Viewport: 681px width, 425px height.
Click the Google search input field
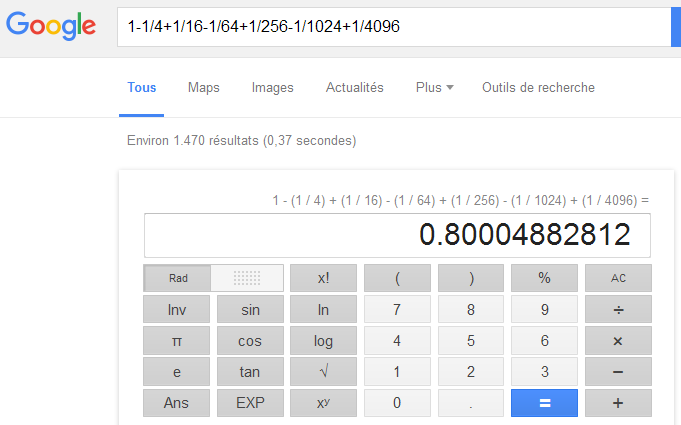[x=390, y=27]
